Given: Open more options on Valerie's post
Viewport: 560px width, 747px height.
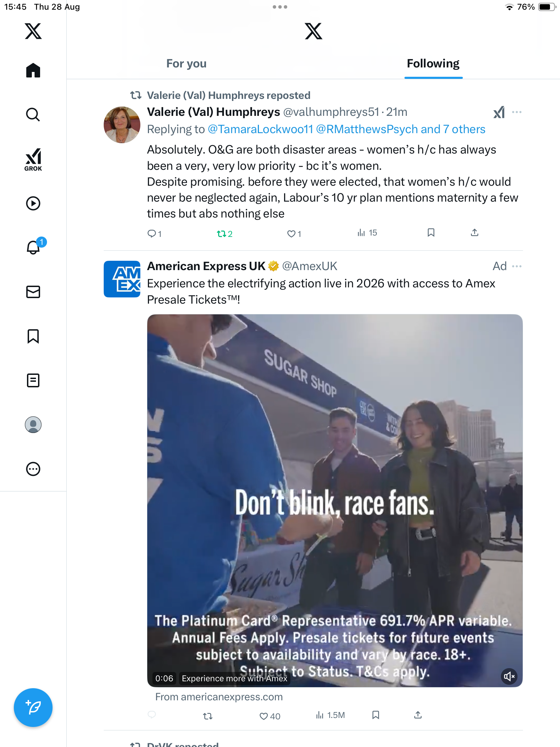Looking at the screenshot, I should [x=517, y=112].
